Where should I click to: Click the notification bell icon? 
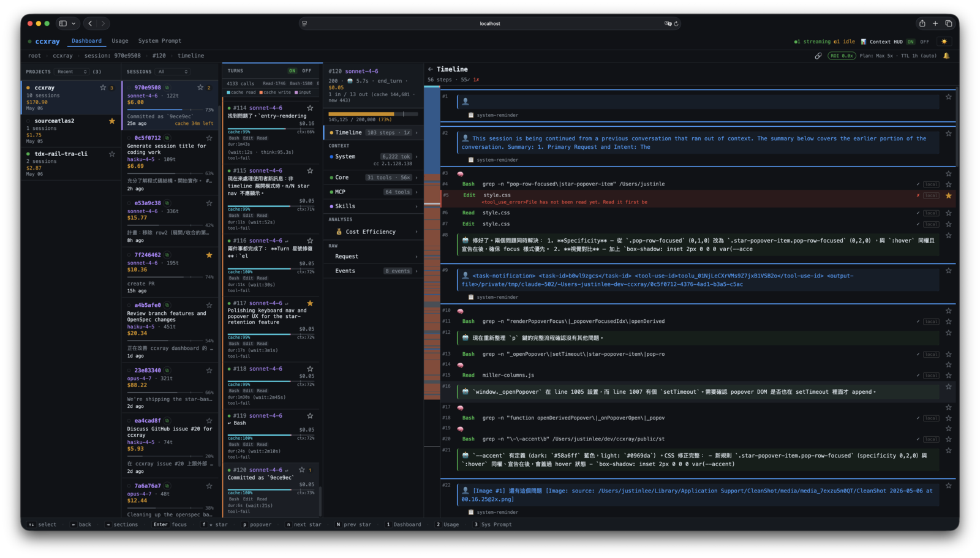946,56
